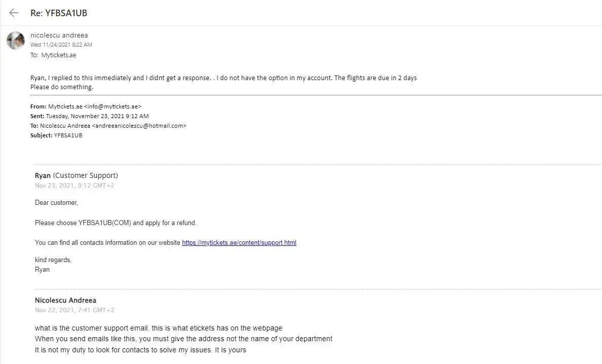
Task: Click the quoted Subject: YFBSA1UB line
Action: (56, 135)
